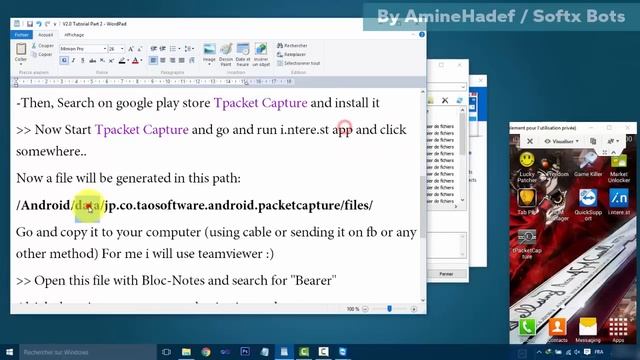The image size is (640, 360).
Task: Open the Visualiser dropdown in TeamViewer
Action: coord(562,141)
